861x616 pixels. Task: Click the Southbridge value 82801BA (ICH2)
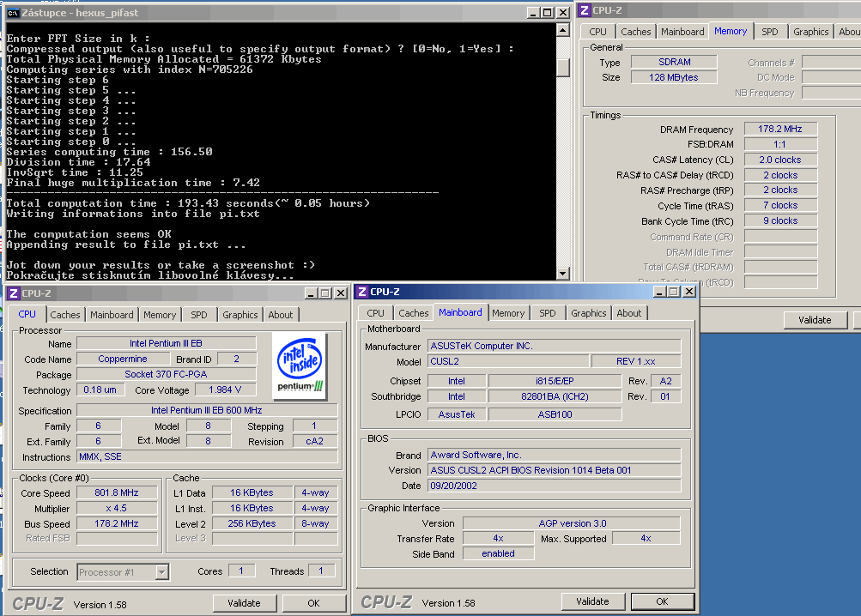point(555,396)
